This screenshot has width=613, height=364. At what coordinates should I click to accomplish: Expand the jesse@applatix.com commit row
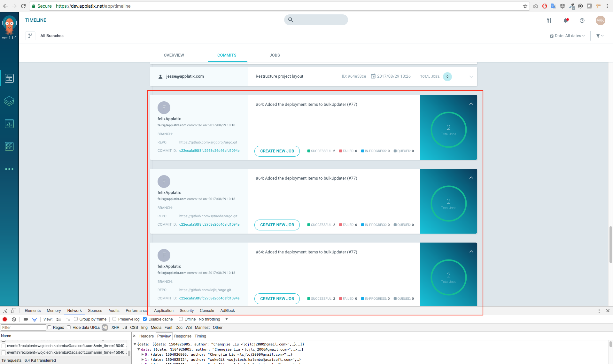471,76
